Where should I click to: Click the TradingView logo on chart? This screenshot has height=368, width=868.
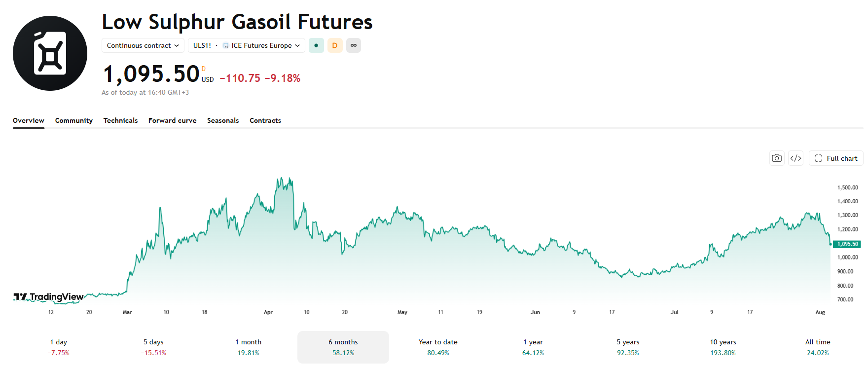(x=48, y=296)
